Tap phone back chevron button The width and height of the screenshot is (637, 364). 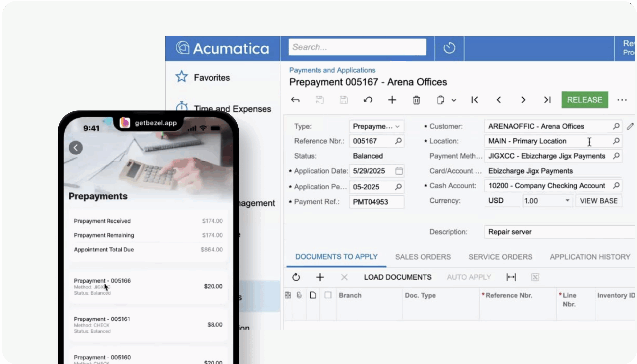pos(76,148)
